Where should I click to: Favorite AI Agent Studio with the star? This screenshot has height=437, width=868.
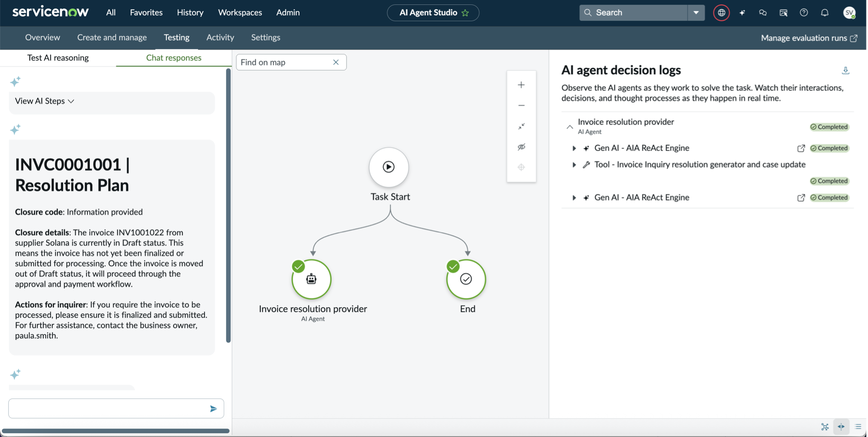point(465,13)
